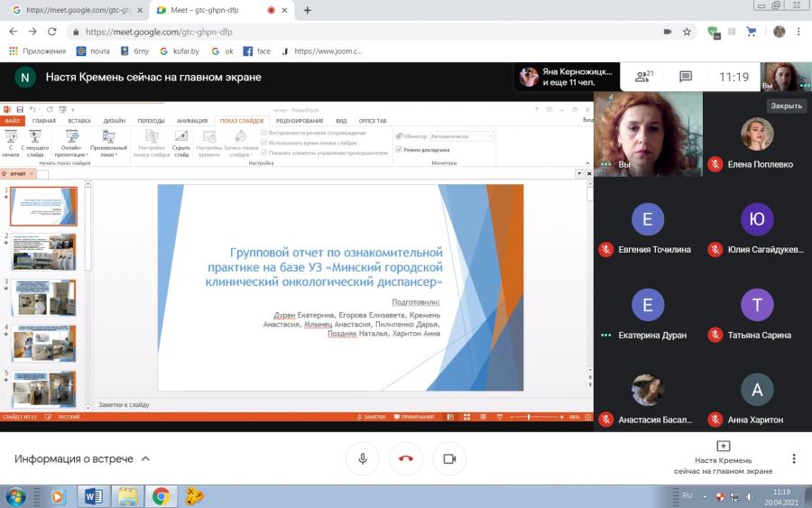Screen dimensions: 812x508
Task: Reload the Meet page
Action: [x=51, y=32]
